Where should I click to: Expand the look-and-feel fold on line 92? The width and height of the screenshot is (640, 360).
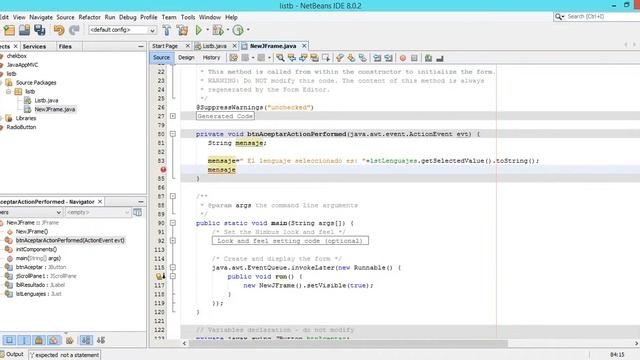tap(173, 241)
